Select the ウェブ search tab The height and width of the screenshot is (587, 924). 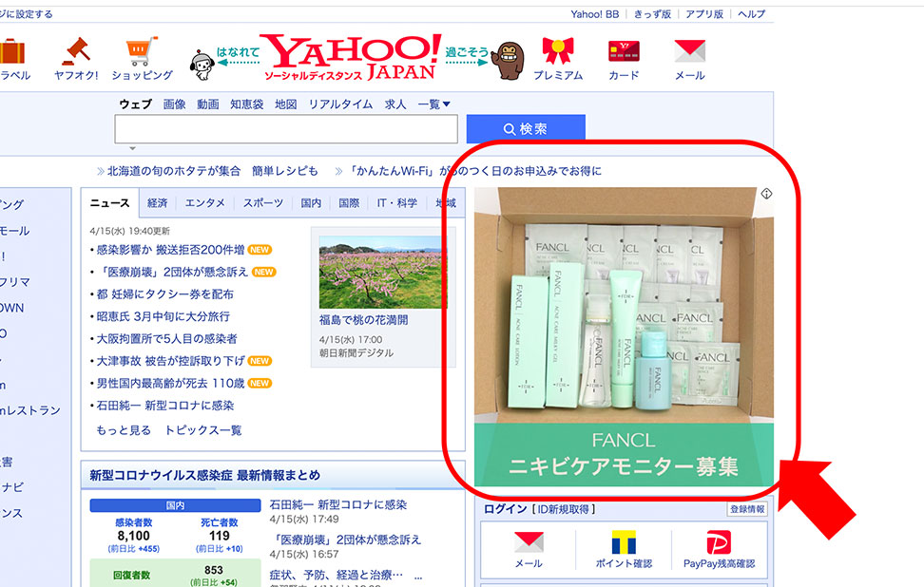[136, 104]
